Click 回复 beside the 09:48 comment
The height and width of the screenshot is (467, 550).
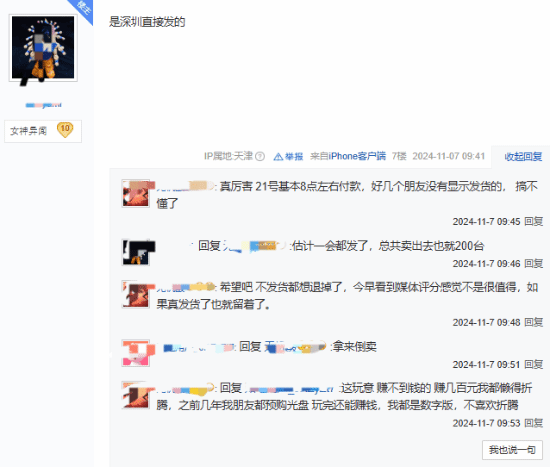(534, 322)
